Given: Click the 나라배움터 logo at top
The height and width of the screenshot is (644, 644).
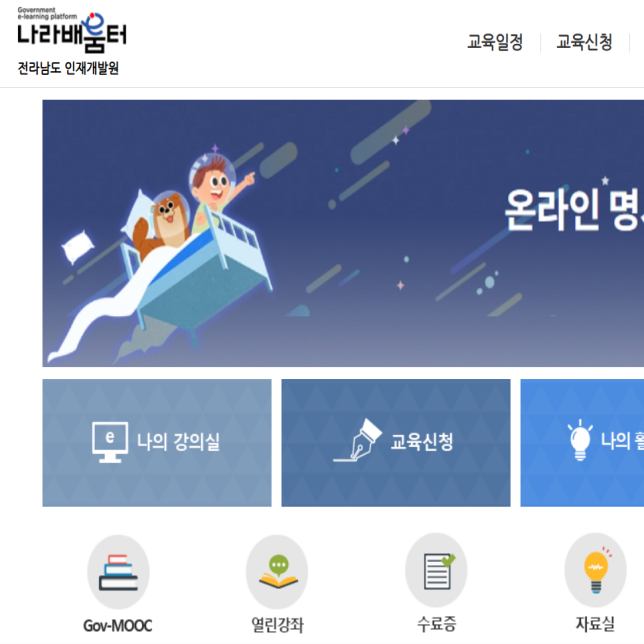Looking at the screenshot, I should click(x=72, y=30).
